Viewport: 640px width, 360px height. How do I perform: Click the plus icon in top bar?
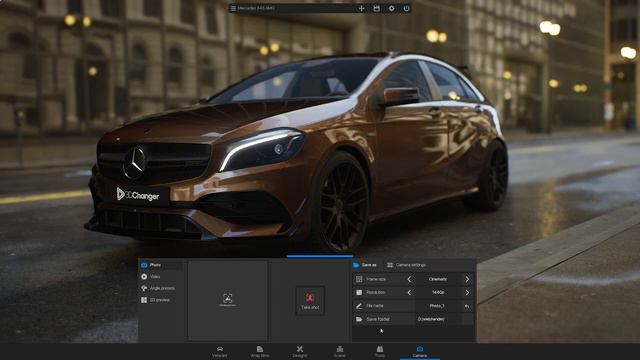361,8
